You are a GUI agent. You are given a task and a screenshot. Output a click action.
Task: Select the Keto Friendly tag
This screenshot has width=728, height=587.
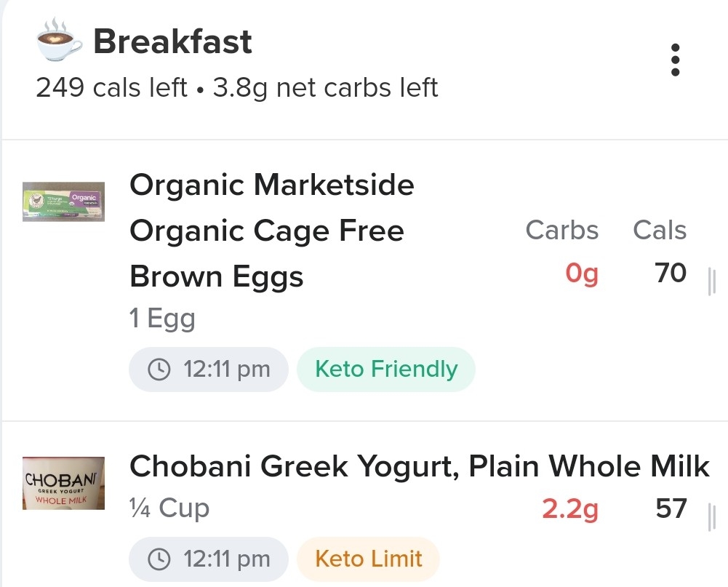coord(386,370)
